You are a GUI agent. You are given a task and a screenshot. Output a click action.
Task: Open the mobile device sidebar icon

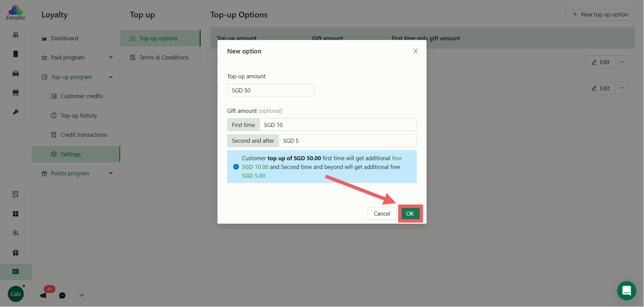click(x=16, y=54)
